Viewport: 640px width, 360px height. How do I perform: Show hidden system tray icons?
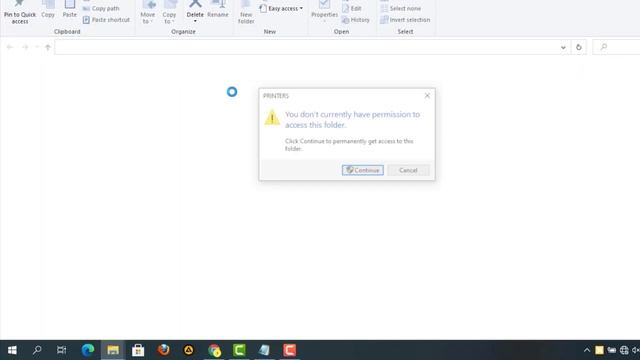tap(587, 350)
